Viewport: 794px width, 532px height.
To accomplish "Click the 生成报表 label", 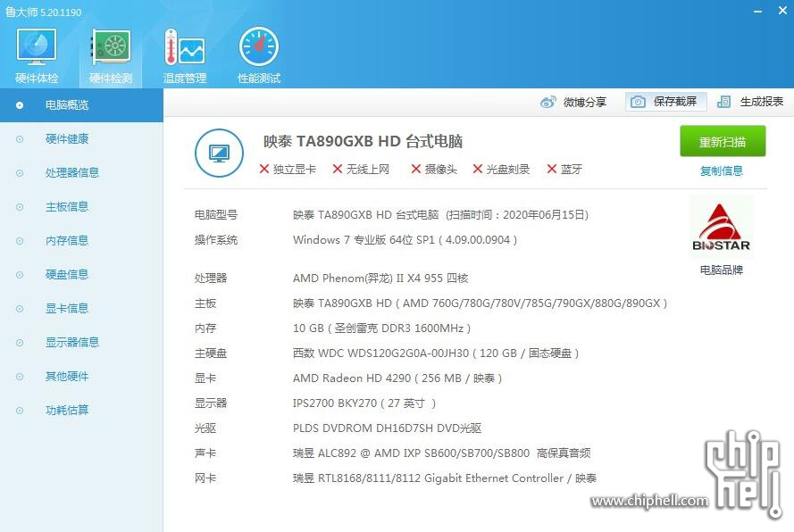I will tap(762, 102).
